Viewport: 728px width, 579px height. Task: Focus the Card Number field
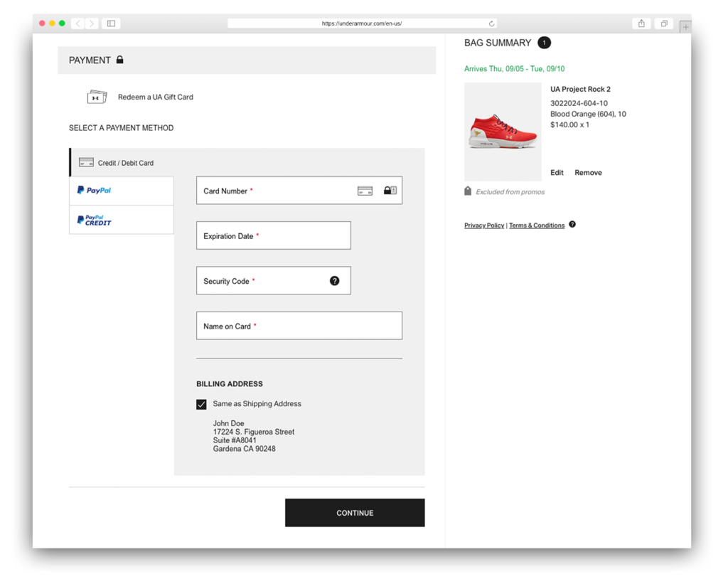pos(299,190)
